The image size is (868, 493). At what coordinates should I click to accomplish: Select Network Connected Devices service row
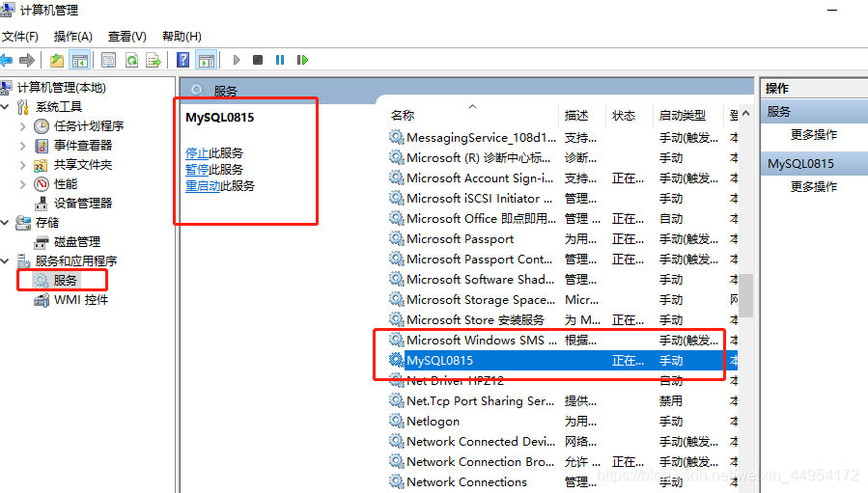click(x=563, y=442)
